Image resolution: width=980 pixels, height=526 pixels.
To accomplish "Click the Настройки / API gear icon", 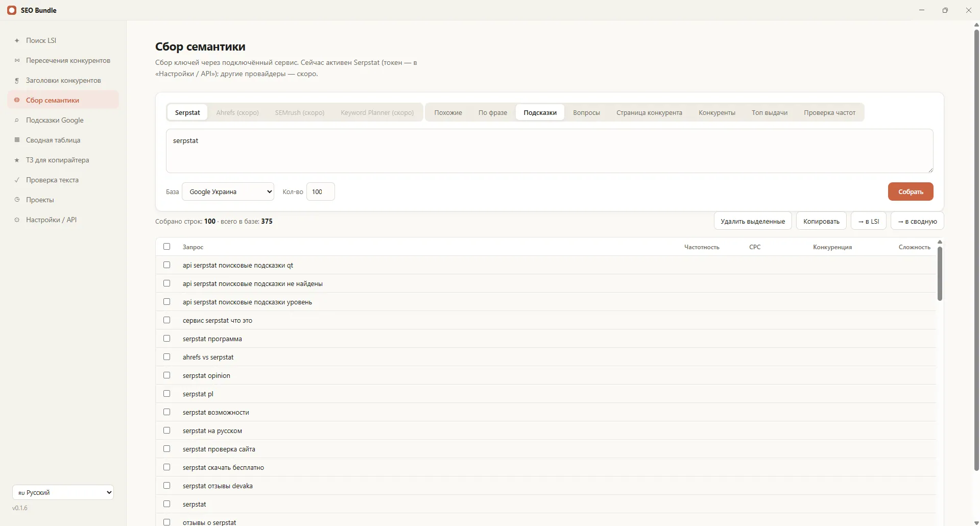I will (17, 220).
